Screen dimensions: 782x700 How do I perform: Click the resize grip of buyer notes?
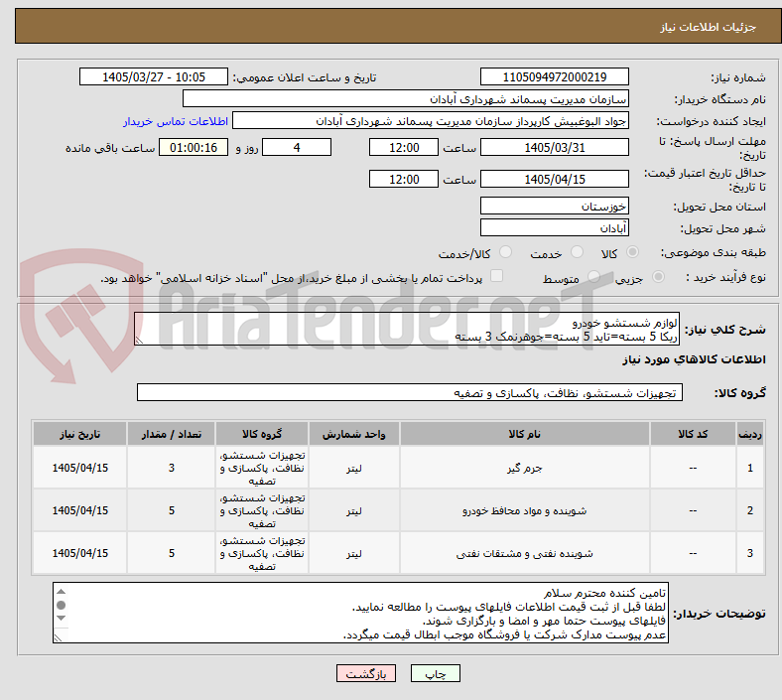pyautogui.click(x=58, y=637)
